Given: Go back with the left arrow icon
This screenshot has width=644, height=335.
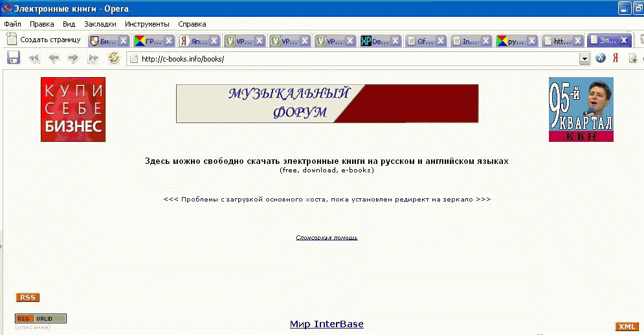Looking at the screenshot, I should click(54, 58).
